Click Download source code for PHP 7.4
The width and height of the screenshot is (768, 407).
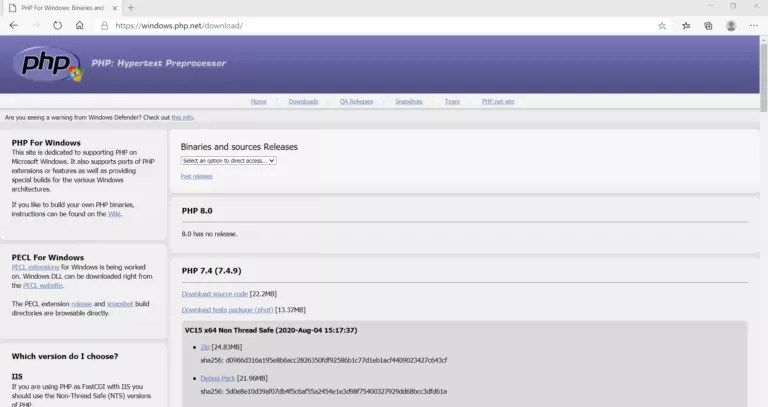point(215,294)
